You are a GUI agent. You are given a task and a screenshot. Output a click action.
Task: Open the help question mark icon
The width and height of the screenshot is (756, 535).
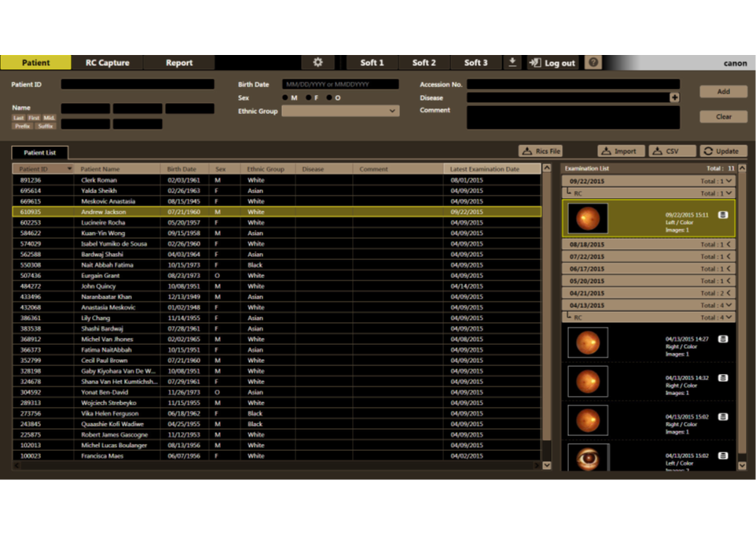593,63
